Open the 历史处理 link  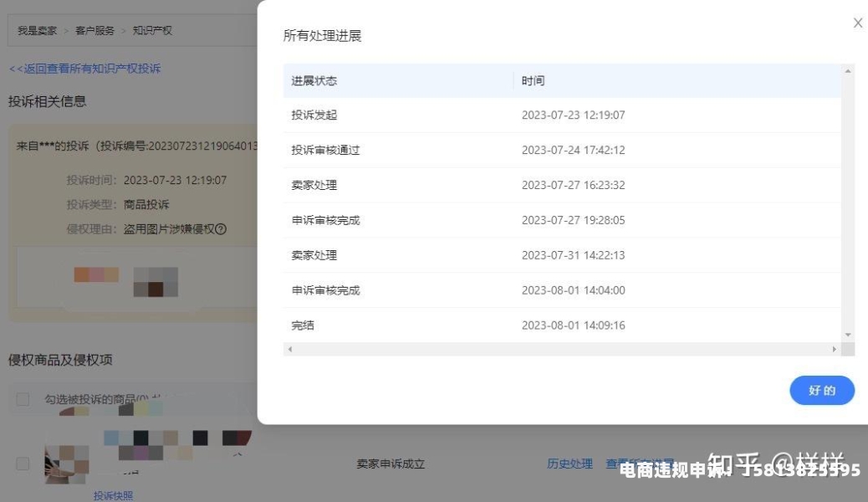569,464
